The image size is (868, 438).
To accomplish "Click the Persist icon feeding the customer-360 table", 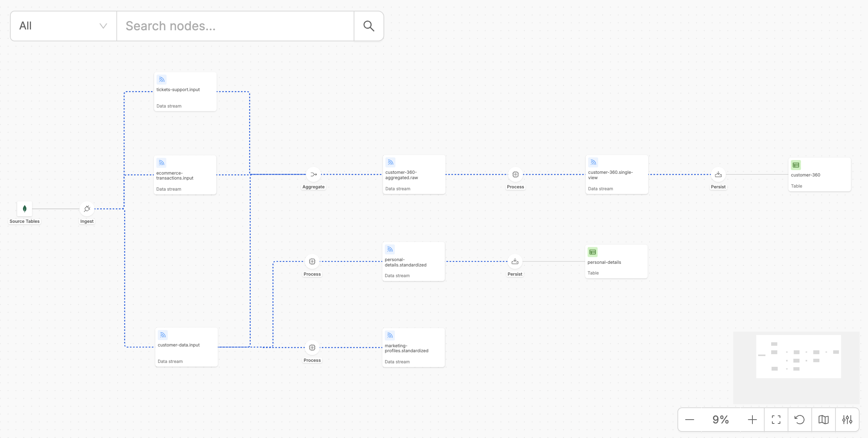I will click(x=718, y=174).
